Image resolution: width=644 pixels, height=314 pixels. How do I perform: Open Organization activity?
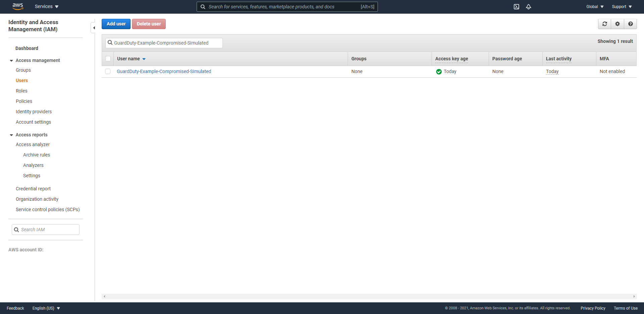[37, 199]
